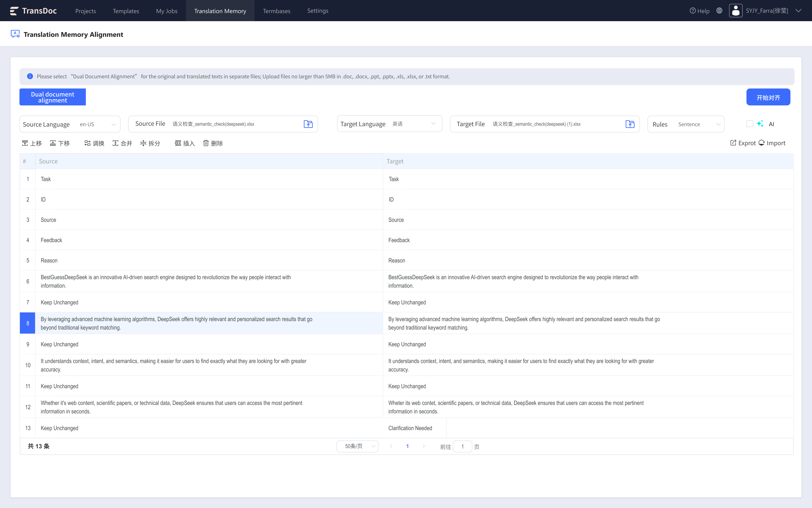Viewport: 812px width, 508px height.
Task: Go to the My Jobs tab
Action: click(x=167, y=11)
